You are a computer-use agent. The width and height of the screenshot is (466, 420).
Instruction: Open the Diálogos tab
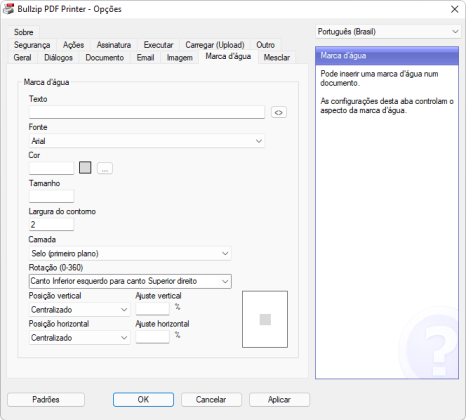click(x=58, y=58)
